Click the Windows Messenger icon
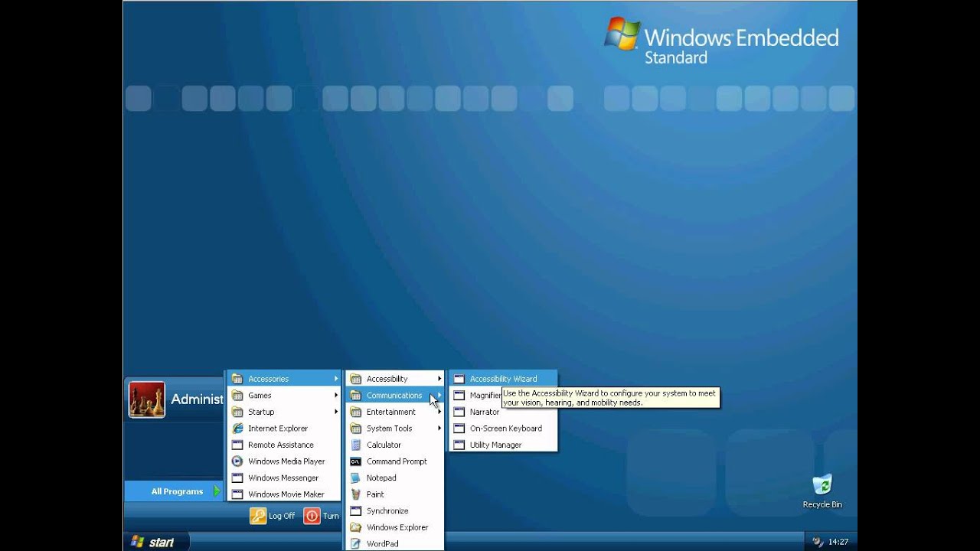 click(x=237, y=478)
